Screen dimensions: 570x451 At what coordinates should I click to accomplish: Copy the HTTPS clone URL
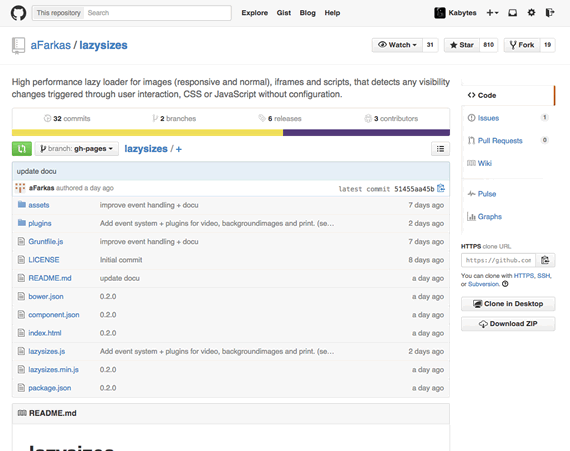[545, 260]
